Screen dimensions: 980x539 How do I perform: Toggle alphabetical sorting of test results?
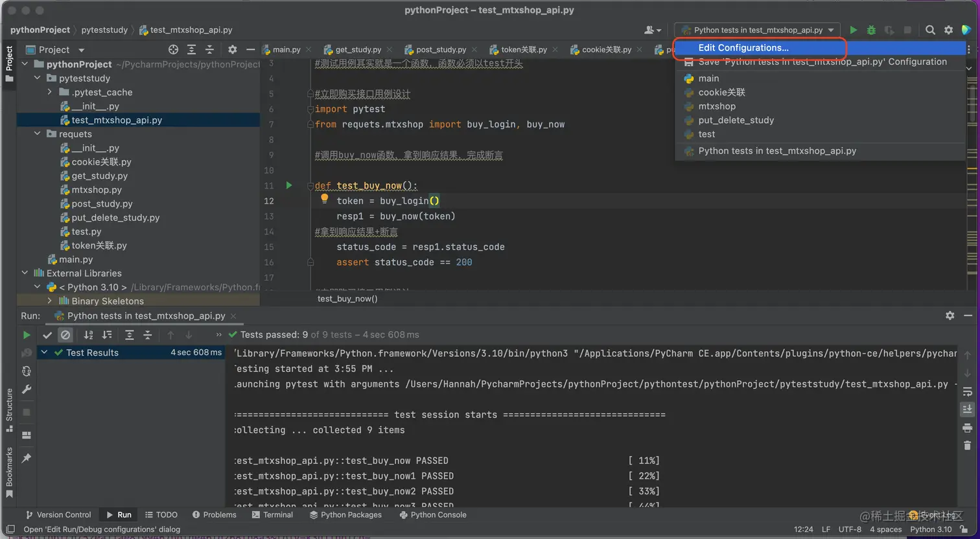pyautogui.click(x=89, y=335)
